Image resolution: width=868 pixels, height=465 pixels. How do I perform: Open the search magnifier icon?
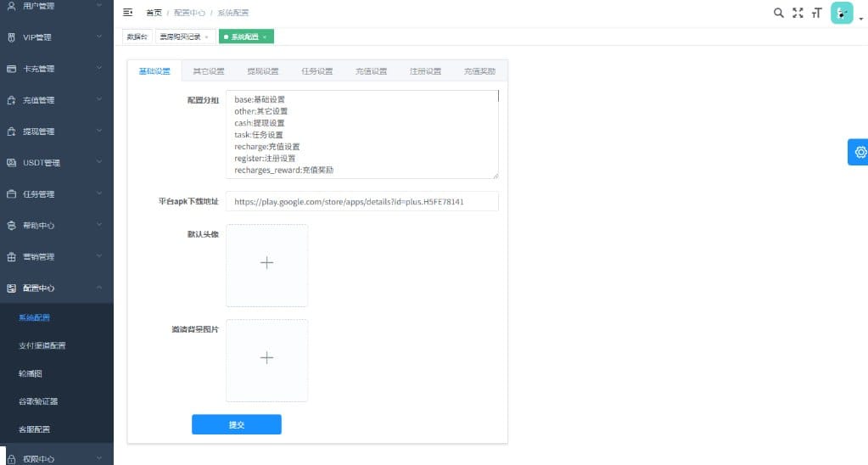[778, 13]
